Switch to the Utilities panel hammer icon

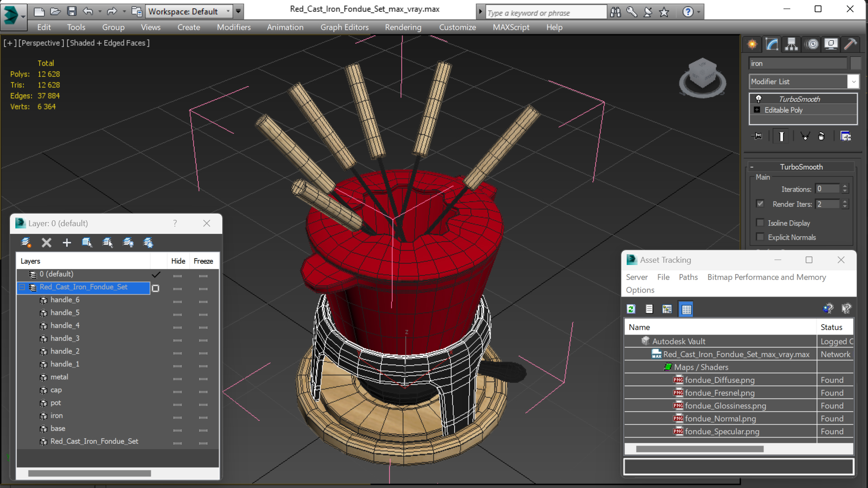click(850, 44)
